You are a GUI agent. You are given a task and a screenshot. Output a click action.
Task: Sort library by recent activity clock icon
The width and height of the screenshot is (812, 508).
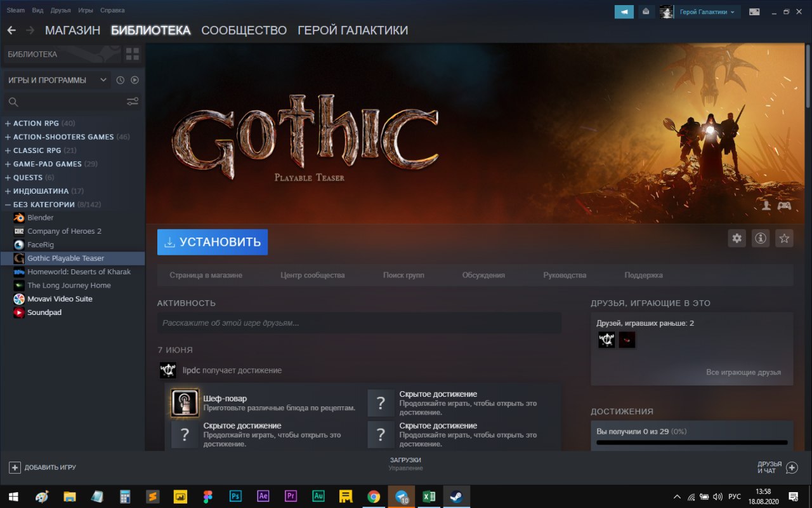click(120, 80)
